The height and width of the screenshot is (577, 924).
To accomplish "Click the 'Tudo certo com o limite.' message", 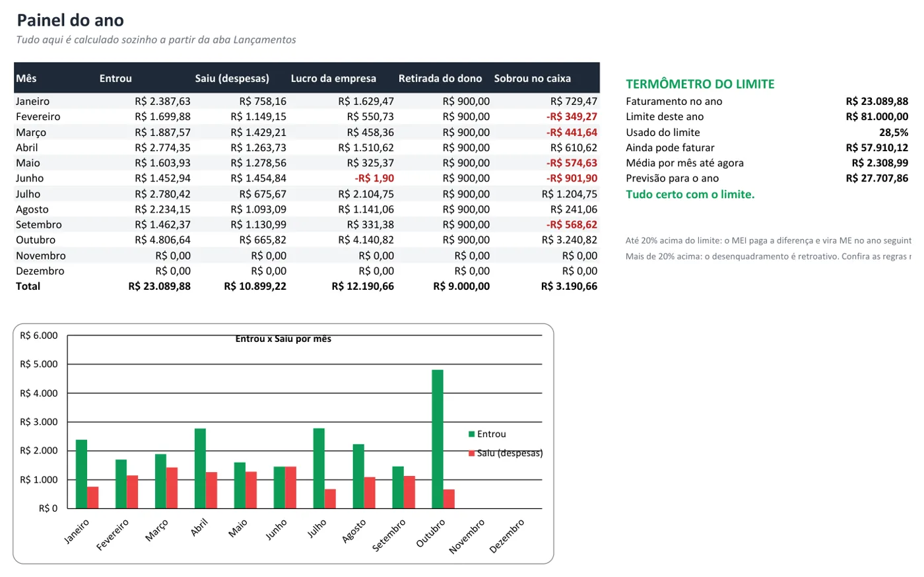I will click(690, 195).
